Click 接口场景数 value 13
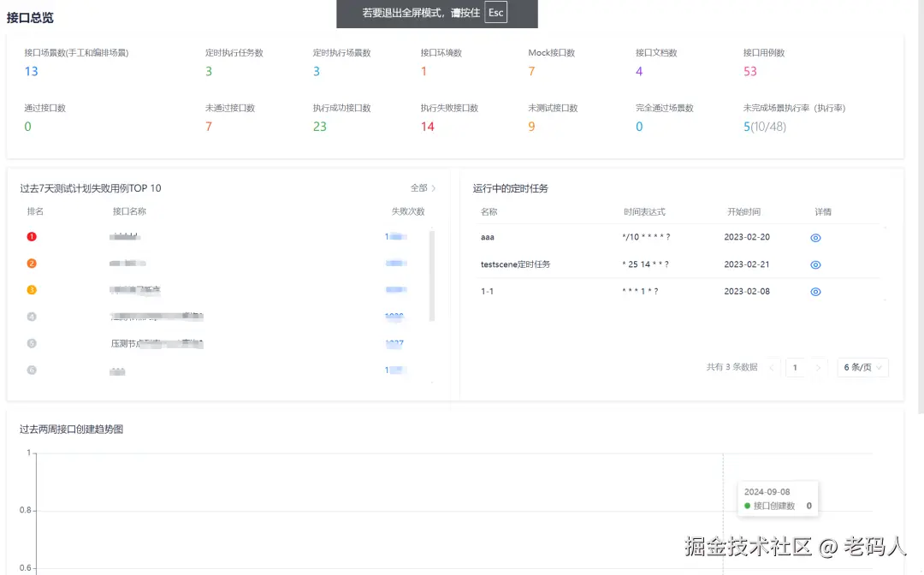This screenshot has width=924, height=575. pos(31,71)
